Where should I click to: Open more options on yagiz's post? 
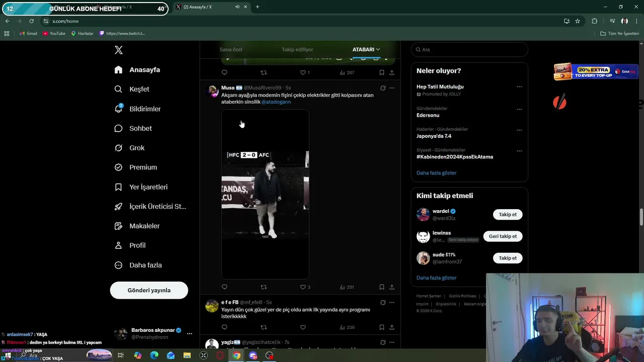(x=392, y=342)
